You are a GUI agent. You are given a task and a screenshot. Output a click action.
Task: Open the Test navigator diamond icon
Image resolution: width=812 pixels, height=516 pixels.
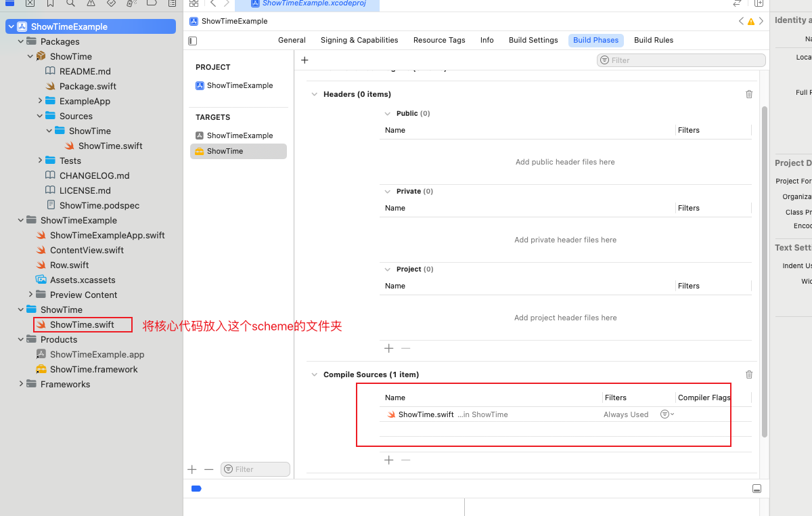point(111,3)
